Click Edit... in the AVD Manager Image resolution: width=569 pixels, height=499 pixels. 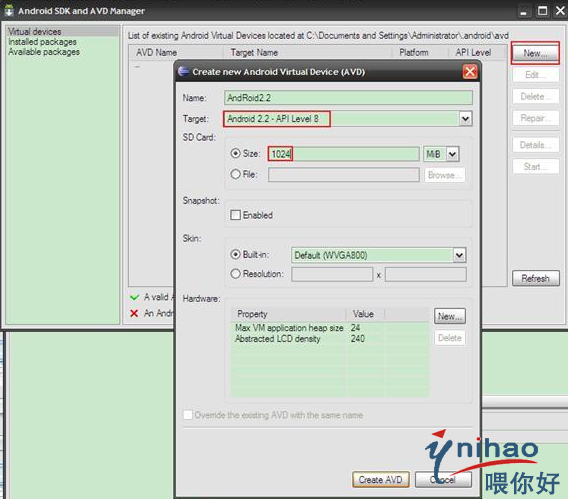[x=535, y=75]
